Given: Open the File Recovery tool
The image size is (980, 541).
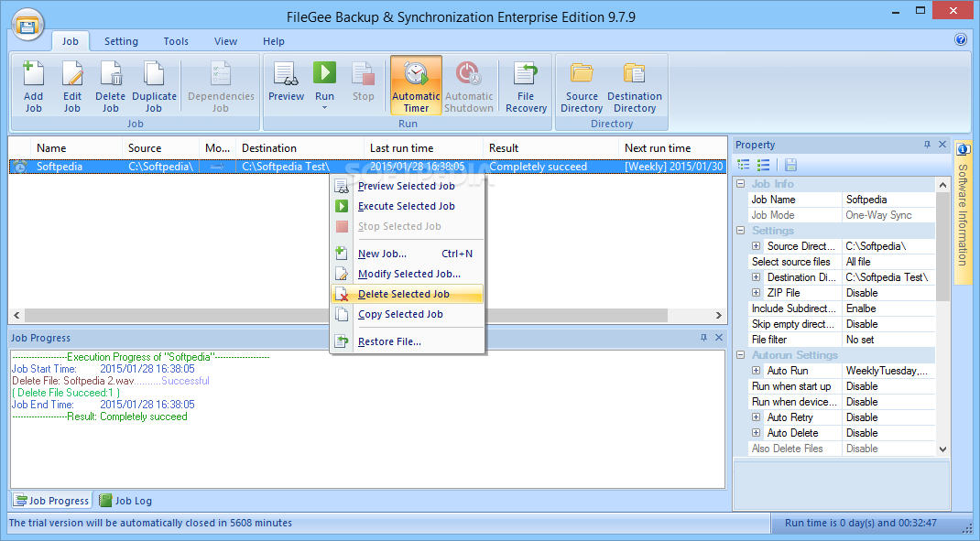Looking at the screenshot, I should click(x=526, y=86).
